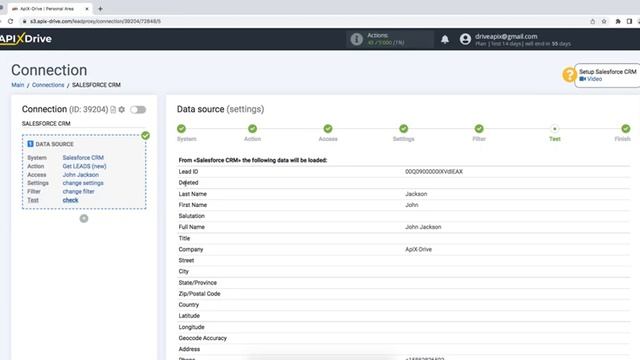
Task: Toggle the browser side panel icon
Action: [x=629, y=21]
